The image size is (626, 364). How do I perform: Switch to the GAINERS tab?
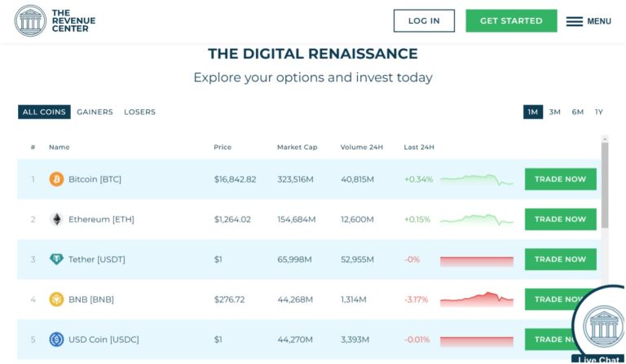(x=95, y=112)
